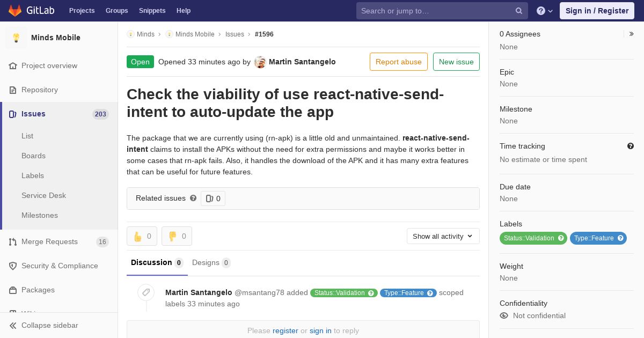This screenshot has width=644, height=338.
Task: Click the search magnifier icon
Action: [519, 11]
